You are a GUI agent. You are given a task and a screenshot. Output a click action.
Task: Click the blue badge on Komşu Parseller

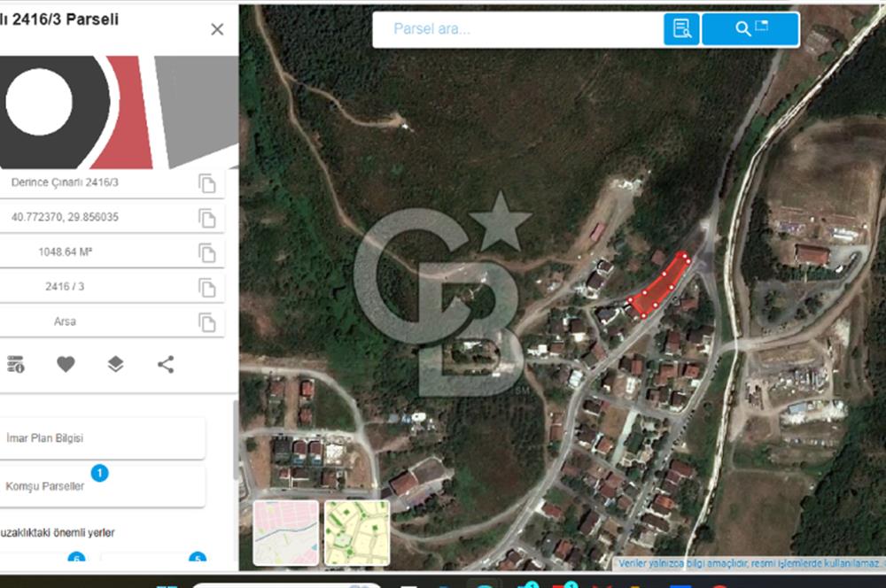(99, 473)
